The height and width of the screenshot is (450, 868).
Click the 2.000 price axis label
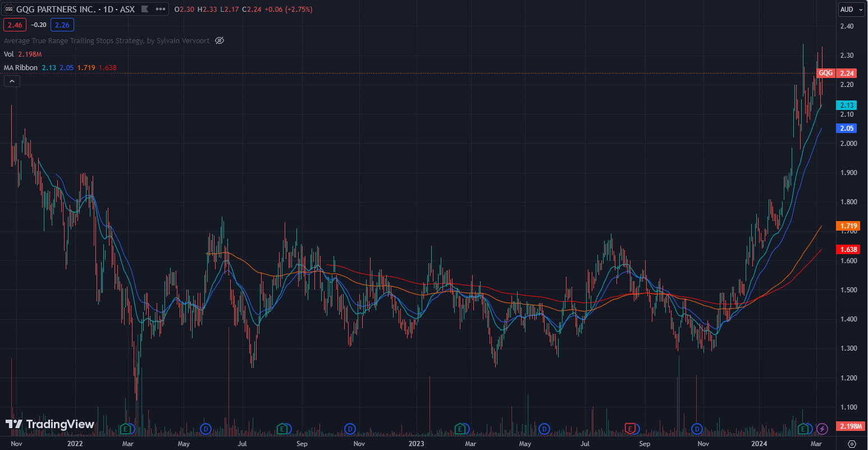click(848, 144)
